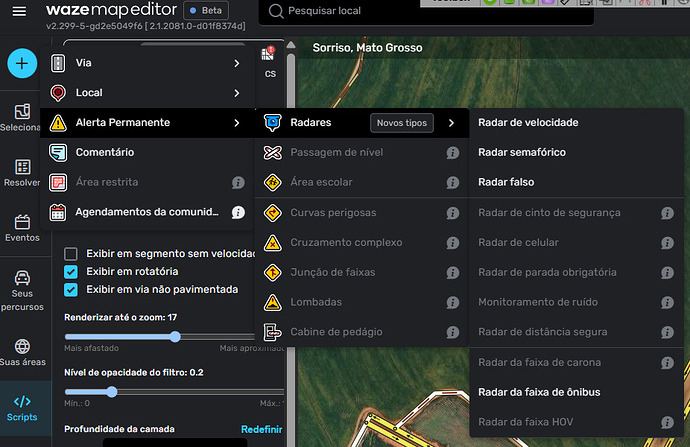This screenshot has width=690, height=447.
Task: Click Redefinir link
Action: (261, 429)
